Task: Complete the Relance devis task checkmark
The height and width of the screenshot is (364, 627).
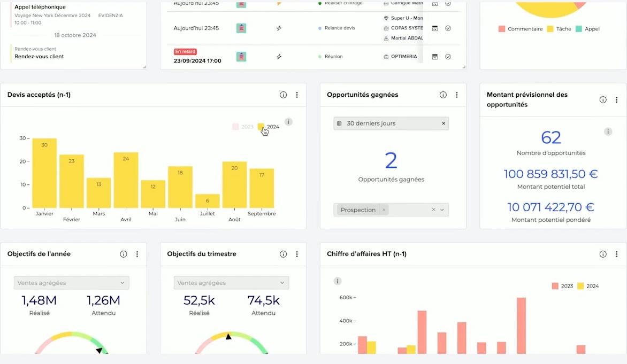Action: pos(448,28)
